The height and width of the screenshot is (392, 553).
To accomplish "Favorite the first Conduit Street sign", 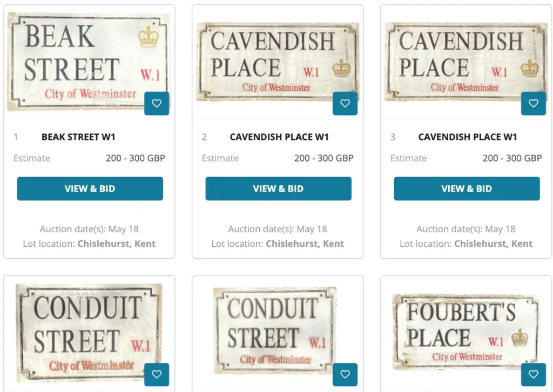I will [157, 374].
